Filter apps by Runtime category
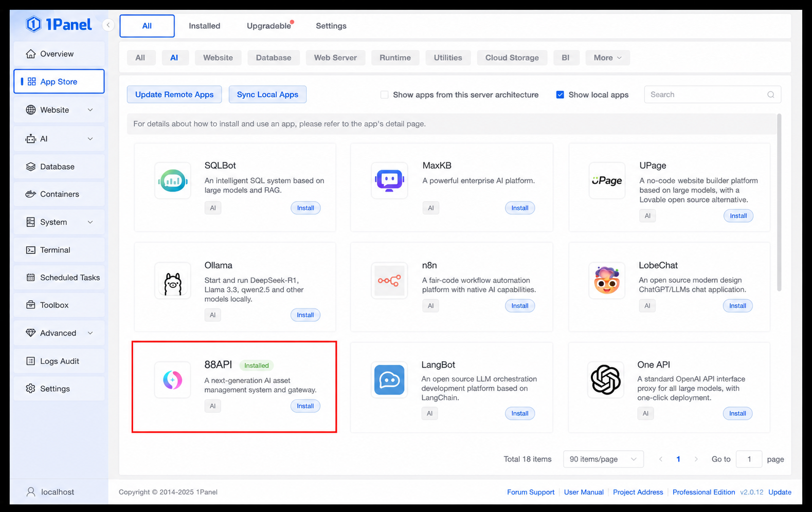 point(395,58)
